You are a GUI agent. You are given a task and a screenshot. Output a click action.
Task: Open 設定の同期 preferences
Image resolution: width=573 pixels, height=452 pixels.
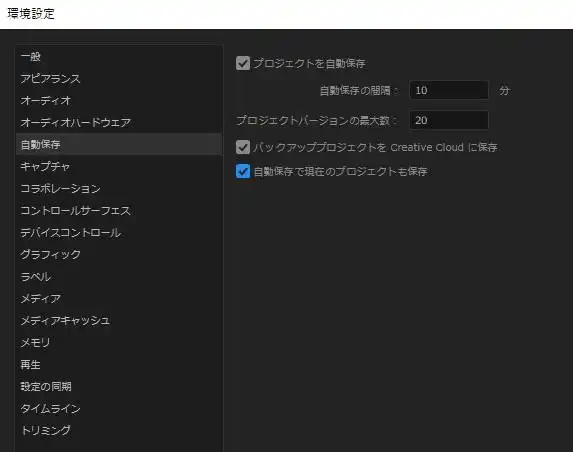(119, 386)
